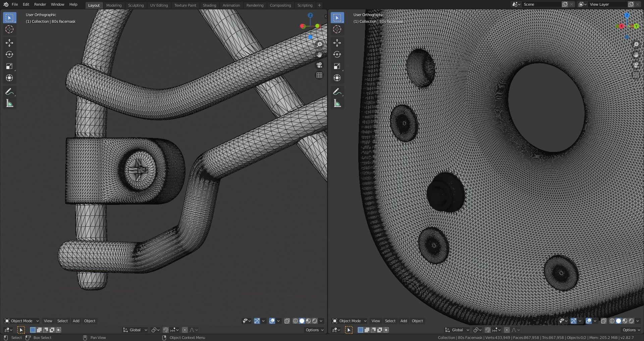Image resolution: width=644 pixels, height=341 pixels.
Task: Pick the Scale tool in left viewport
Action: coord(9,66)
